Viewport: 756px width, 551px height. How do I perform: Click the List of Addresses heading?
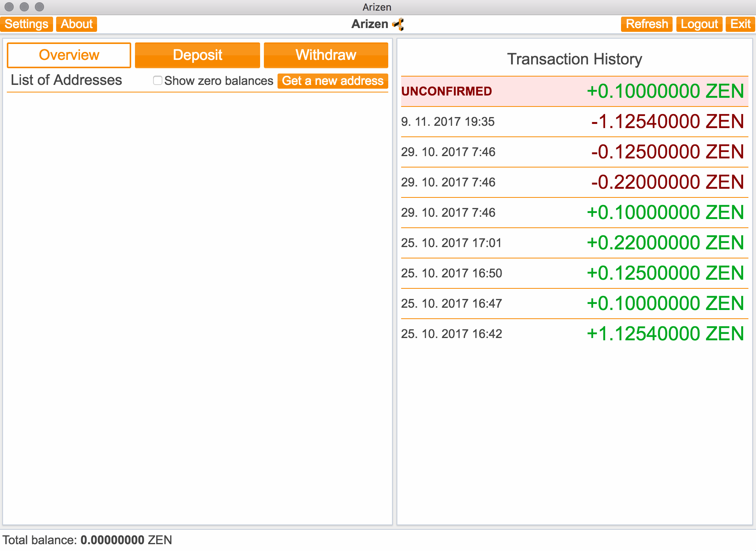[66, 80]
